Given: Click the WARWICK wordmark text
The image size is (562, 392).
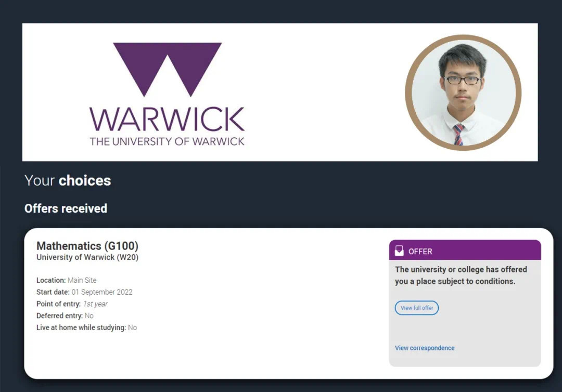Looking at the screenshot, I should point(167,119).
